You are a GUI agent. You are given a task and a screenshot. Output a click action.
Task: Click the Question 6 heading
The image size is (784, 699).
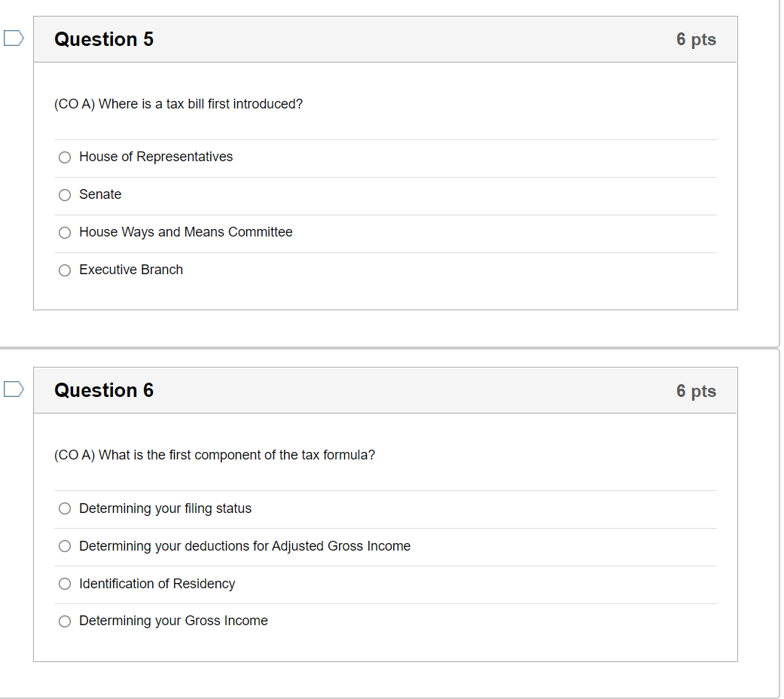[x=103, y=390]
